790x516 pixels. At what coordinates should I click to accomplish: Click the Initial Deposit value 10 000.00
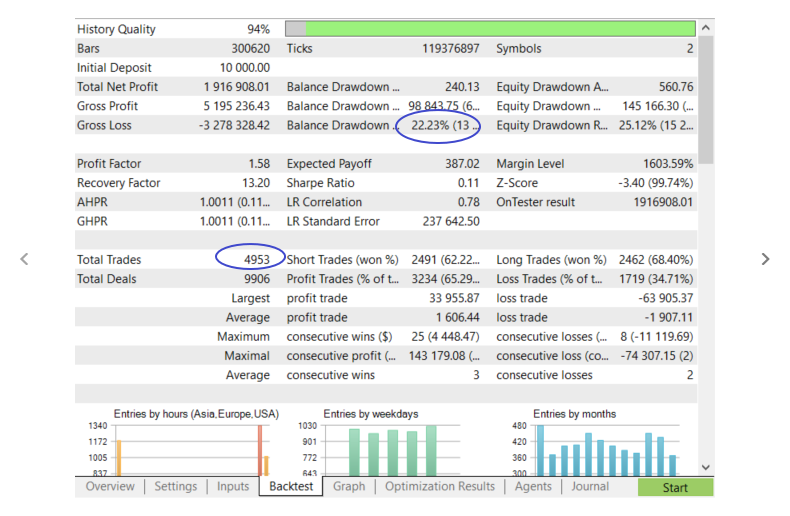pos(245,68)
